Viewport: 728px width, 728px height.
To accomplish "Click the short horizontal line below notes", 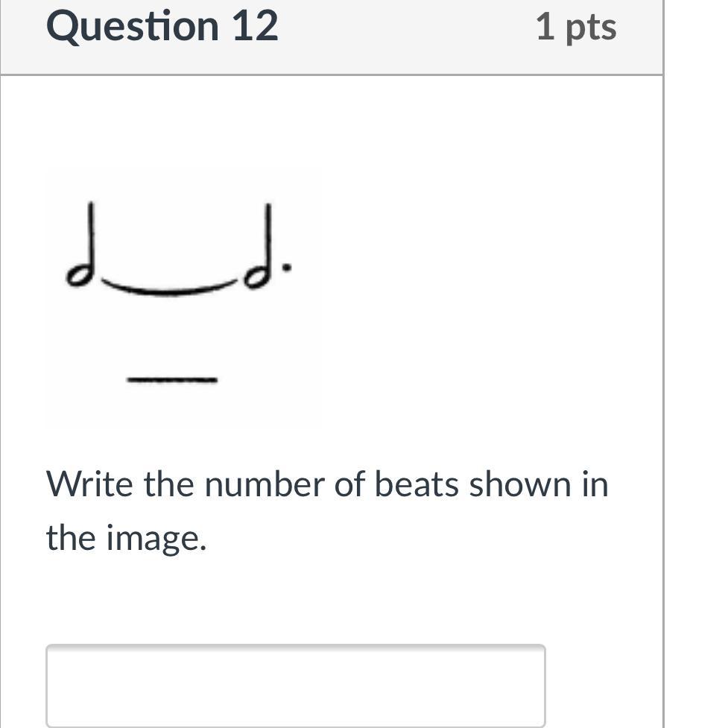I will 171,380.
